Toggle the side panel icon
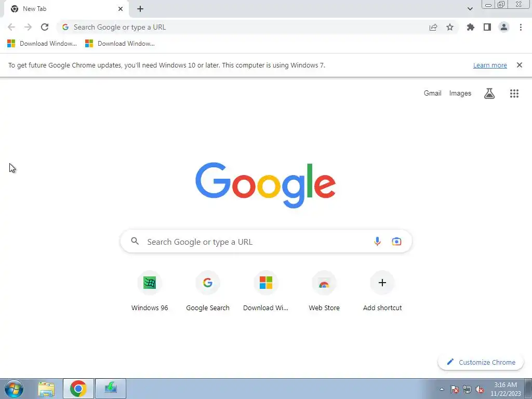The height and width of the screenshot is (399, 532). pyautogui.click(x=487, y=27)
